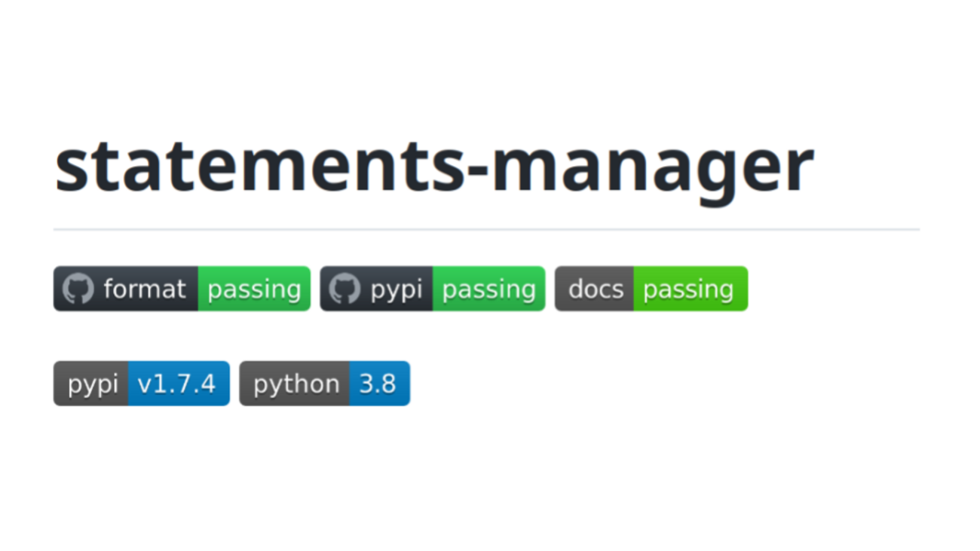Click the 'statements-manager' heading
This screenshot has height=551, width=980.
(433, 167)
